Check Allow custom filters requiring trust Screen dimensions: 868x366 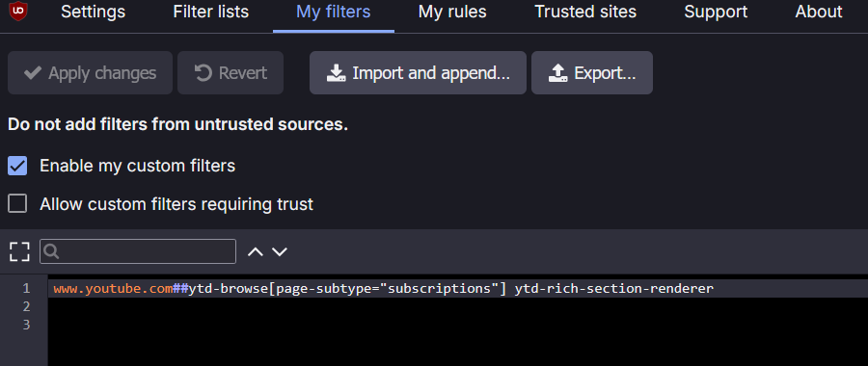pyautogui.click(x=17, y=204)
